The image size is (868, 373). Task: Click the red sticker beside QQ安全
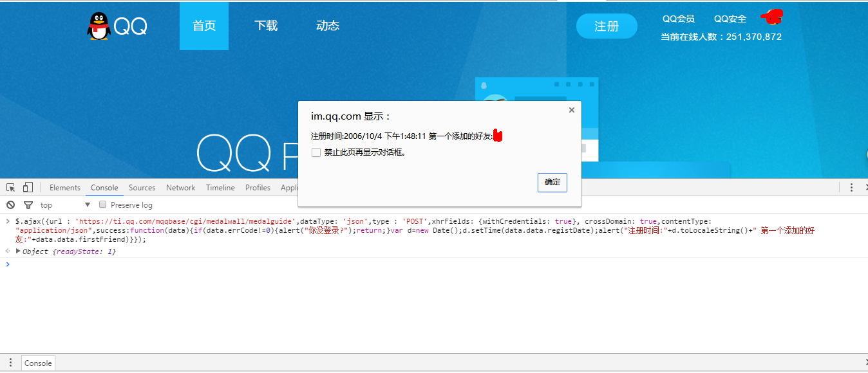point(771,18)
